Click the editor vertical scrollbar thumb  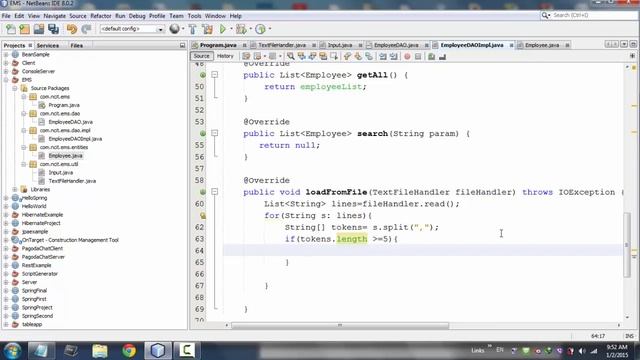[627, 245]
